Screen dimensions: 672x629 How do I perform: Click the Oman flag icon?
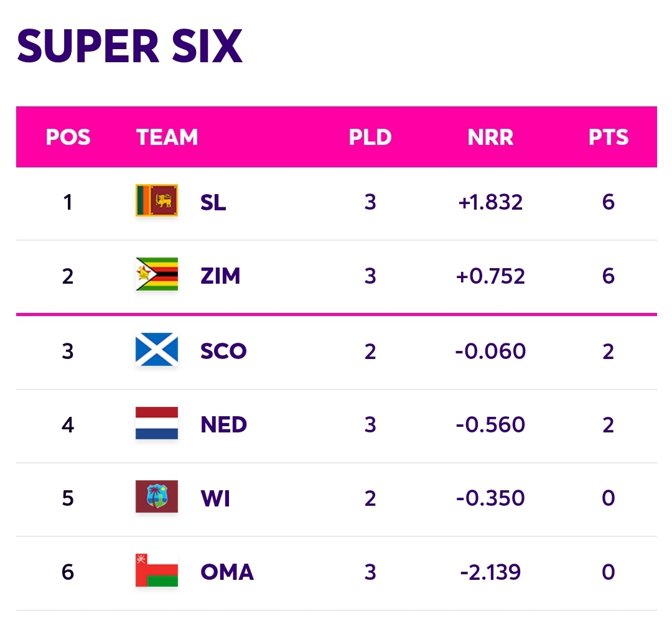156,571
